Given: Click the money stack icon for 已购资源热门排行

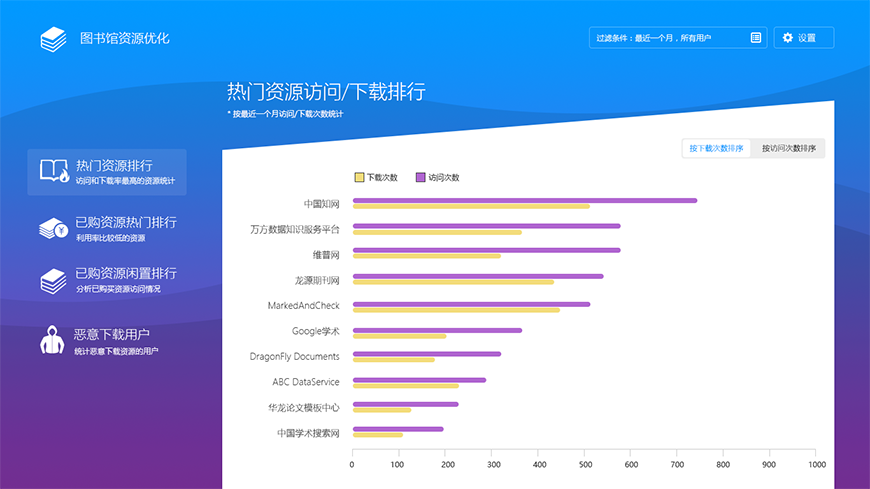Looking at the screenshot, I should 53,228.
